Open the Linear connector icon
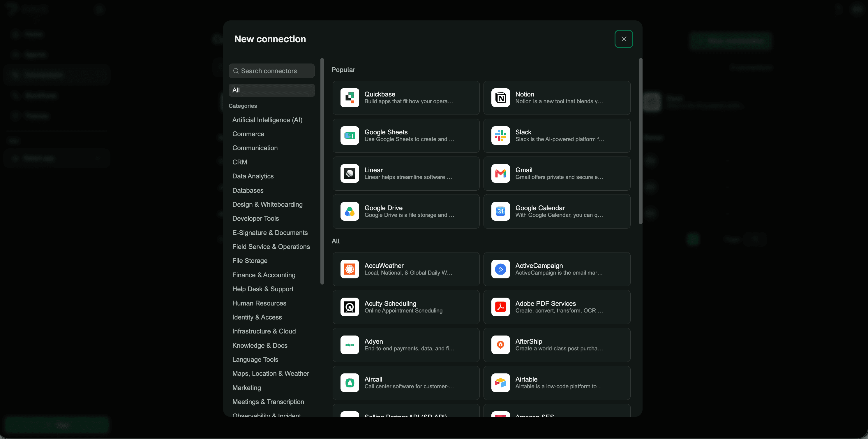 point(350,174)
